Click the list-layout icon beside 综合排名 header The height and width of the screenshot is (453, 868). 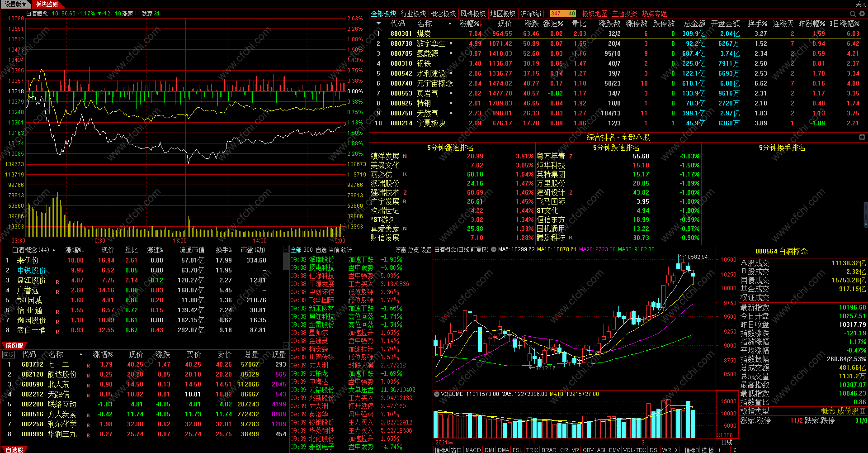(862, 137)
